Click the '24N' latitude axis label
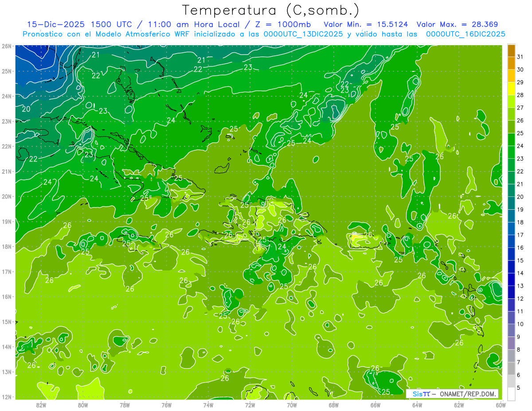 click(6, 96)
